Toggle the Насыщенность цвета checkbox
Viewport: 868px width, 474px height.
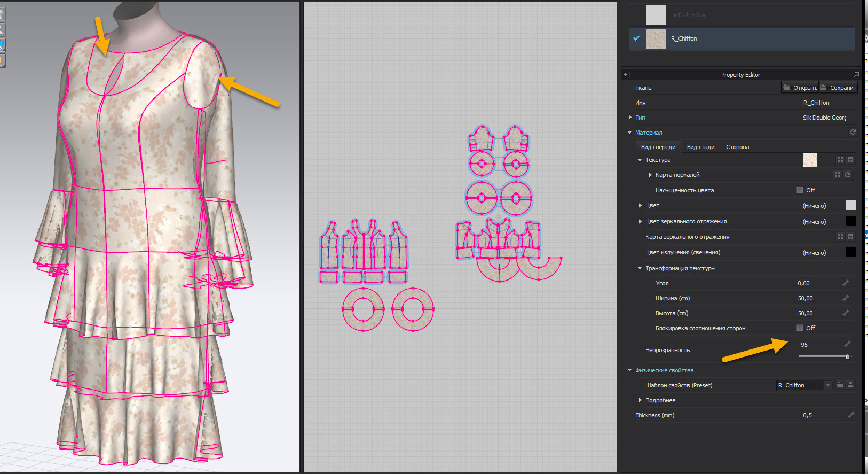point(800,190)
